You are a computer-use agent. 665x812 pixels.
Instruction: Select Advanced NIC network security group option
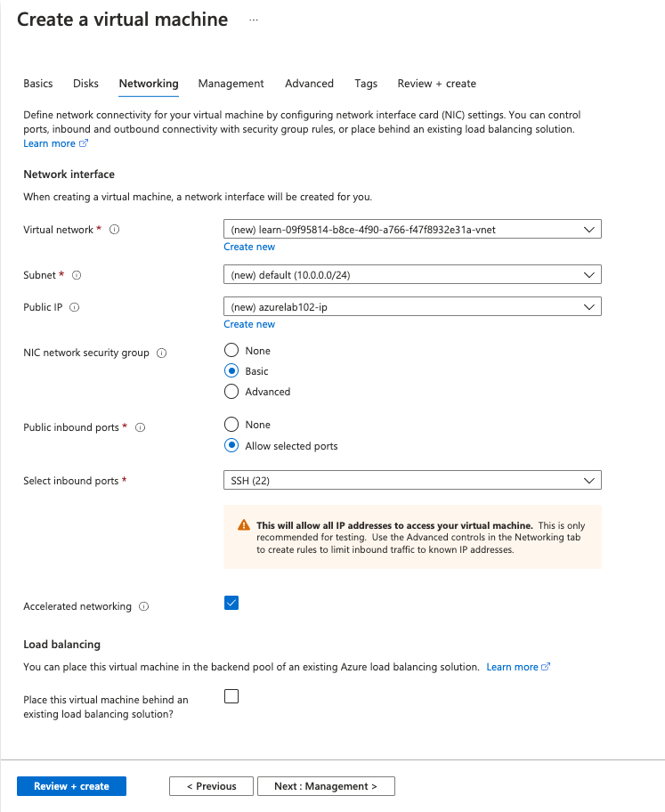click(x=231, y=392)
